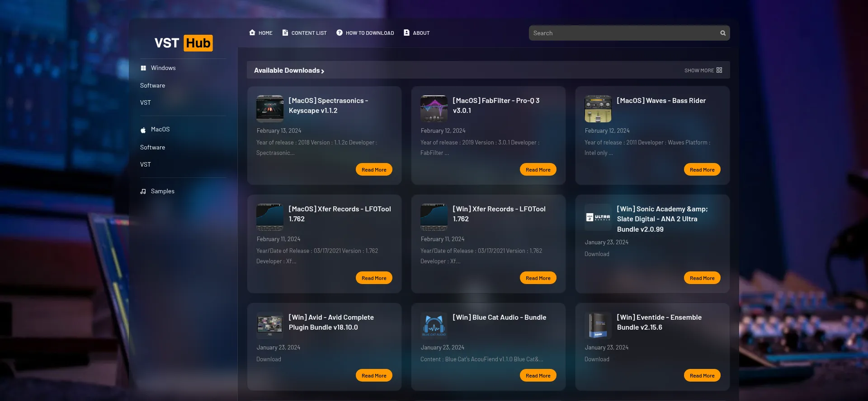
Task: Open the Eventide Ensemble Bundle thumbnail
Action: pos(598,325)
